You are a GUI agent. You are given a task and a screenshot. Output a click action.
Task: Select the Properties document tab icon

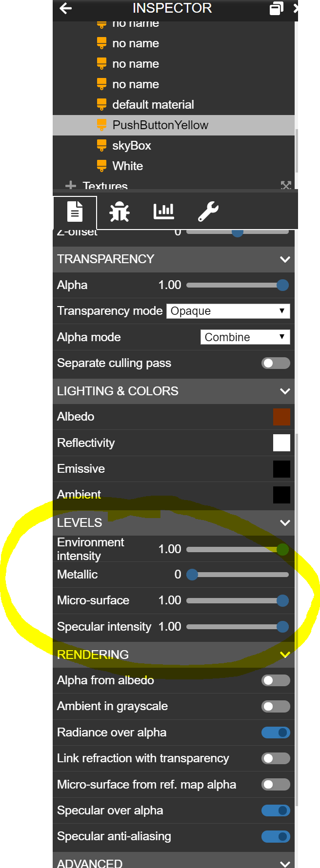tap(75, 212)
